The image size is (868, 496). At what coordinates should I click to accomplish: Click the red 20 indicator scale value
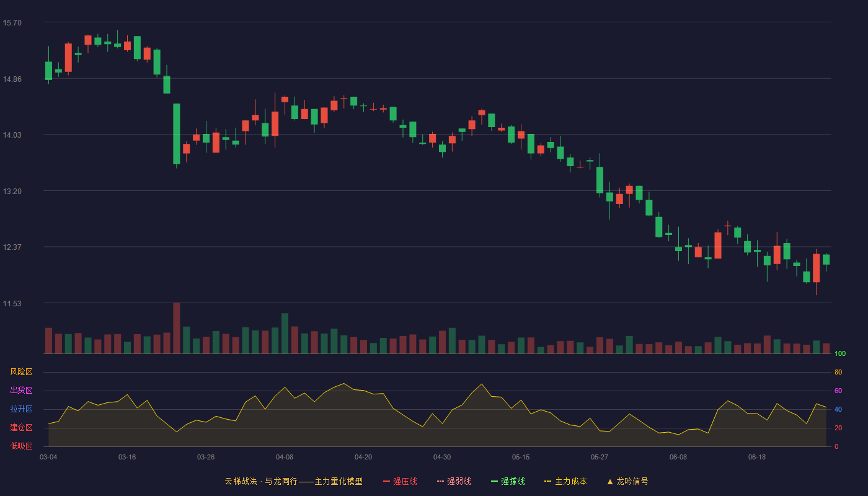[x=838, y=428]
